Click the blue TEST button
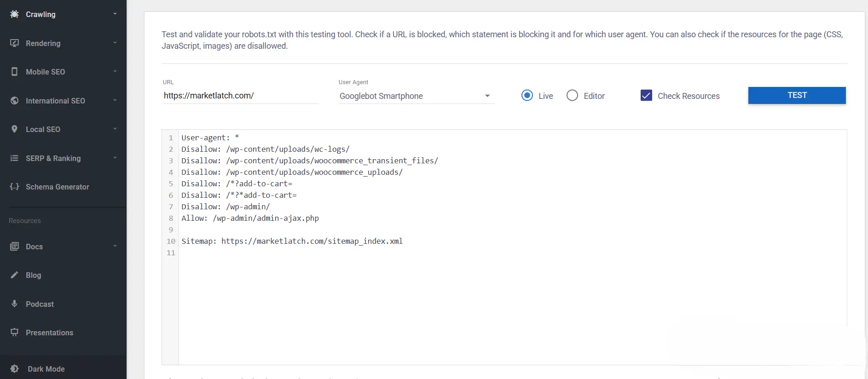Image resolution: width=868 pixels, height=379 pixels. coord(797,95)
